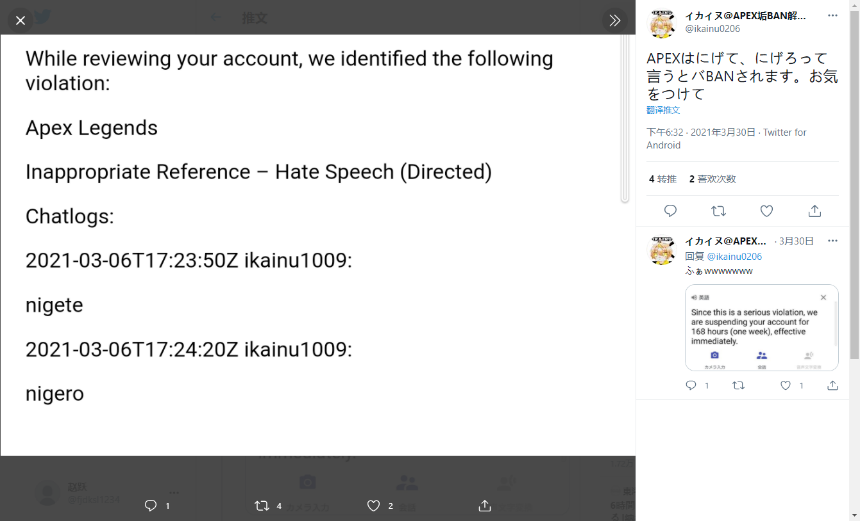Screen dimensions: 860x521
Task: Reply to the tweet from the bottom bar
Action: (x=151, y=506)
